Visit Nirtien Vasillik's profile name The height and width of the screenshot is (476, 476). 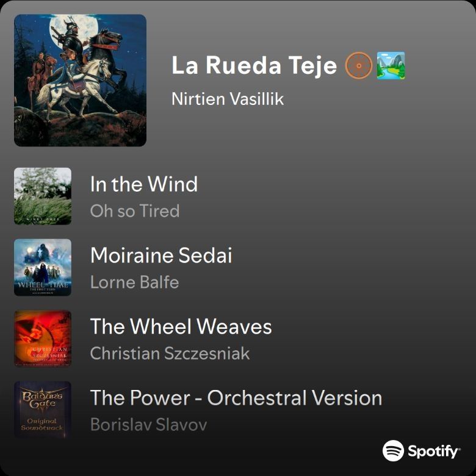pos(228,99)
